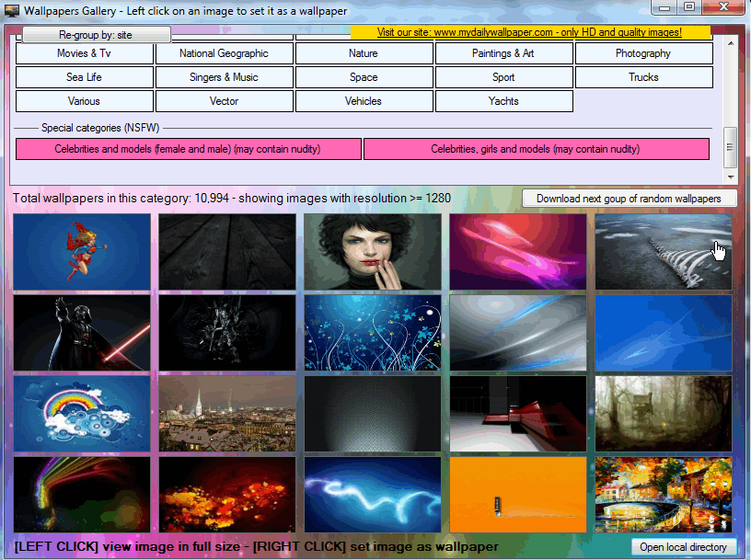Close the Wallpapers Gallery window

tap(723, 7)
